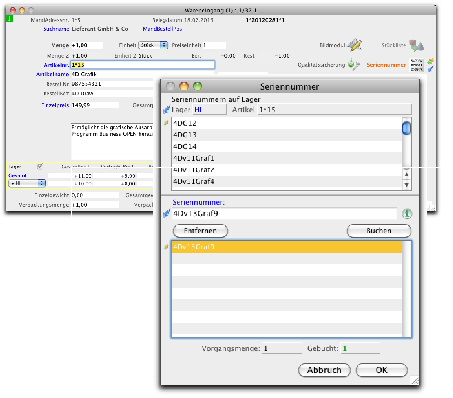Select the highlighted orange row in booked list
Screen dimensions: 453x398
point(287,247)
